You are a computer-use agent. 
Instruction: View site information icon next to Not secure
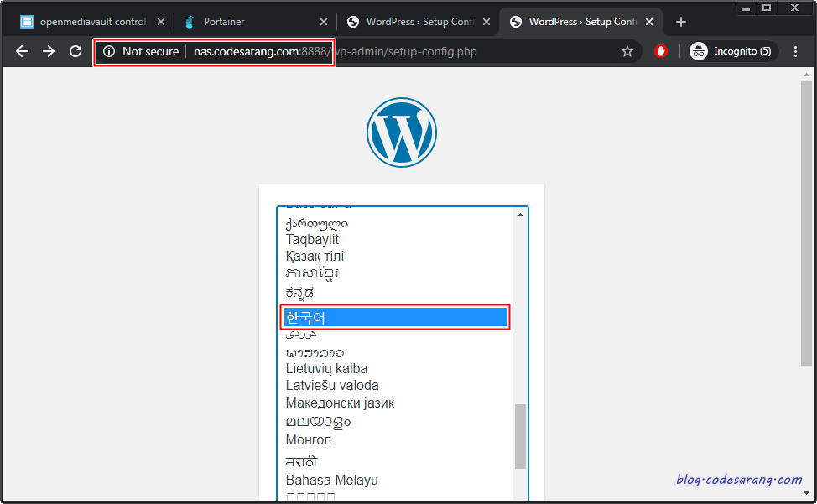click(109, 51)
